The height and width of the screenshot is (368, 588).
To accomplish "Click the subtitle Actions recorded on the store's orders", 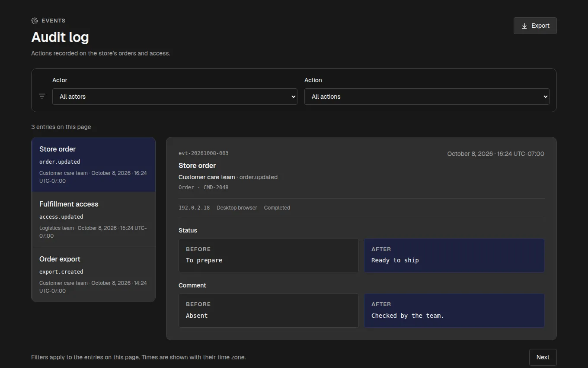I will (101, 53).
